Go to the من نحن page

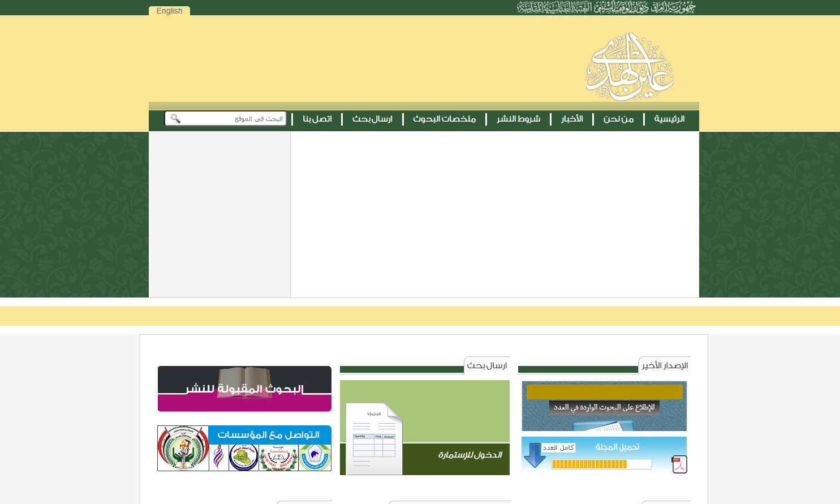tap(618, 119)
